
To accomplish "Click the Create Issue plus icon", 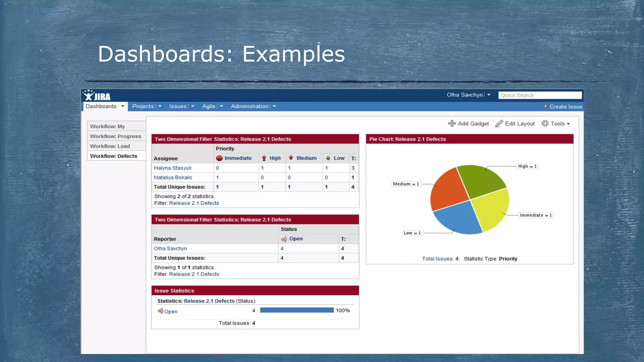I will pos(545,106).
